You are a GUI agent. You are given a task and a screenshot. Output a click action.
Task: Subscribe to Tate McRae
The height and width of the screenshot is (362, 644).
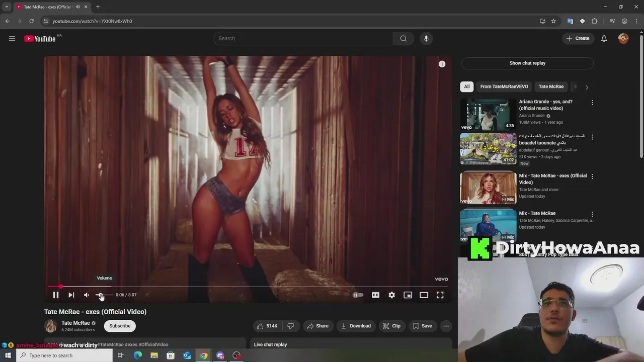pos(120,326)
